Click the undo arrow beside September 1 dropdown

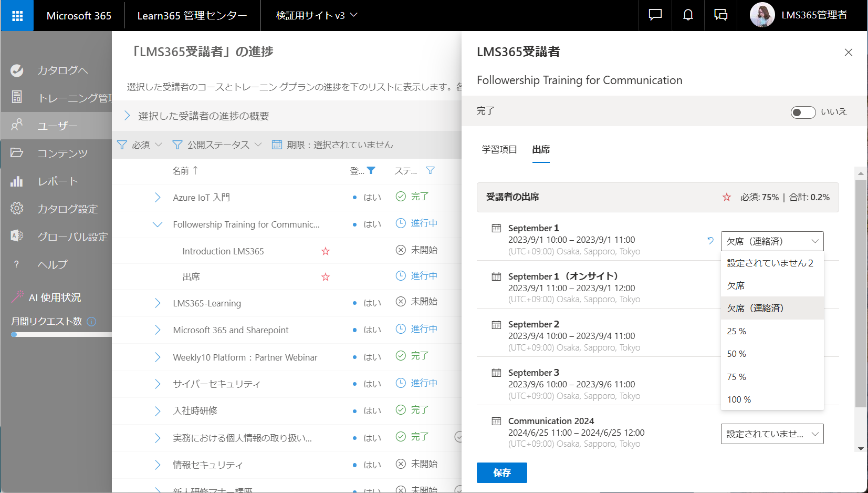click(710, 240)
